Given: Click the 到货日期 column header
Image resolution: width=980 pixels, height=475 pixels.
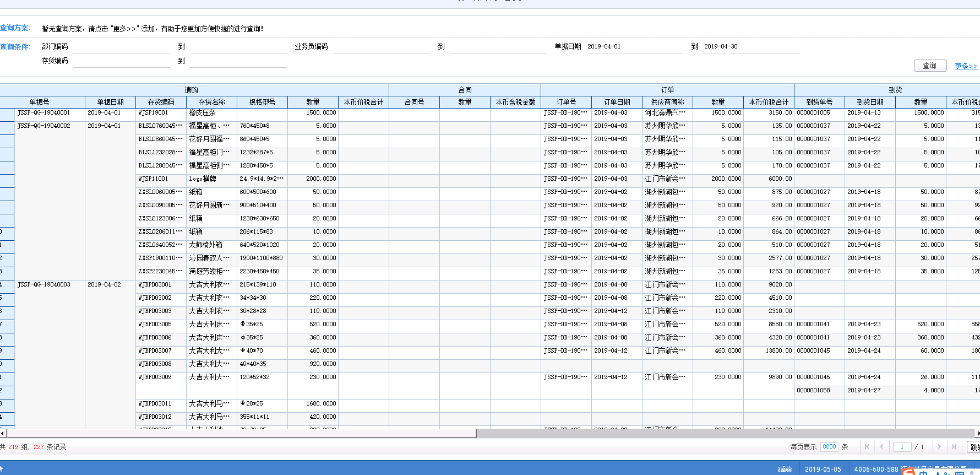Looking at the screenshot, I should (x=870, y=102).
